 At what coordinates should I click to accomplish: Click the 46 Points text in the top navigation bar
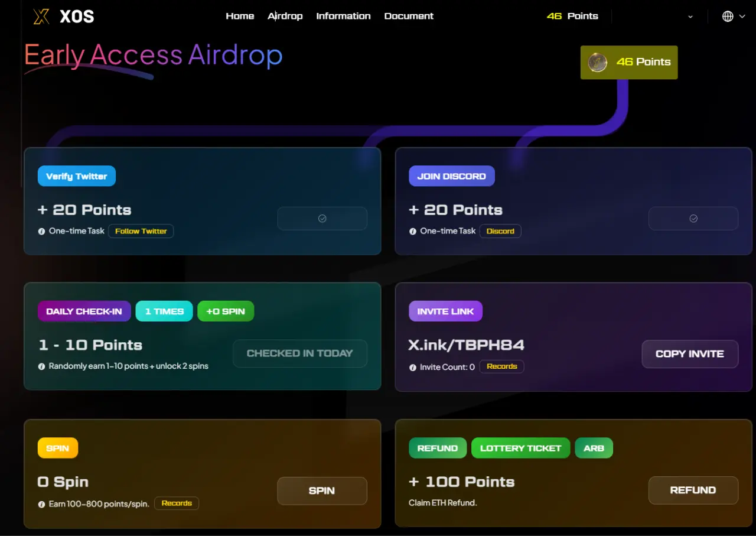(x=572, y=16)
